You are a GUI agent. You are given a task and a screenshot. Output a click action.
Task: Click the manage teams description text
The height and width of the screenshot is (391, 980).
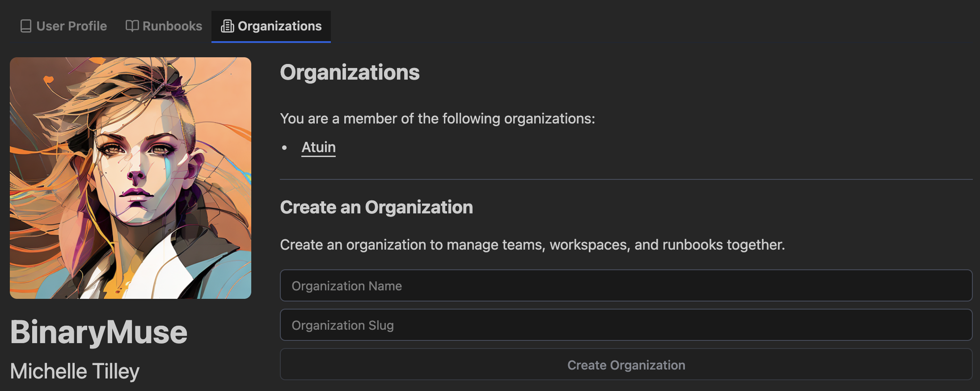[x=532, y=245]
